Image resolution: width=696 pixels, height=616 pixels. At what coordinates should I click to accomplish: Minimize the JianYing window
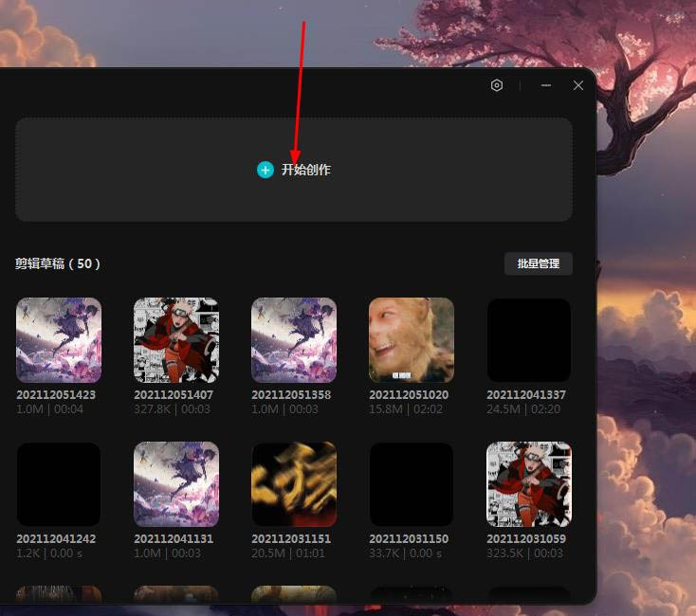(546, 85)
